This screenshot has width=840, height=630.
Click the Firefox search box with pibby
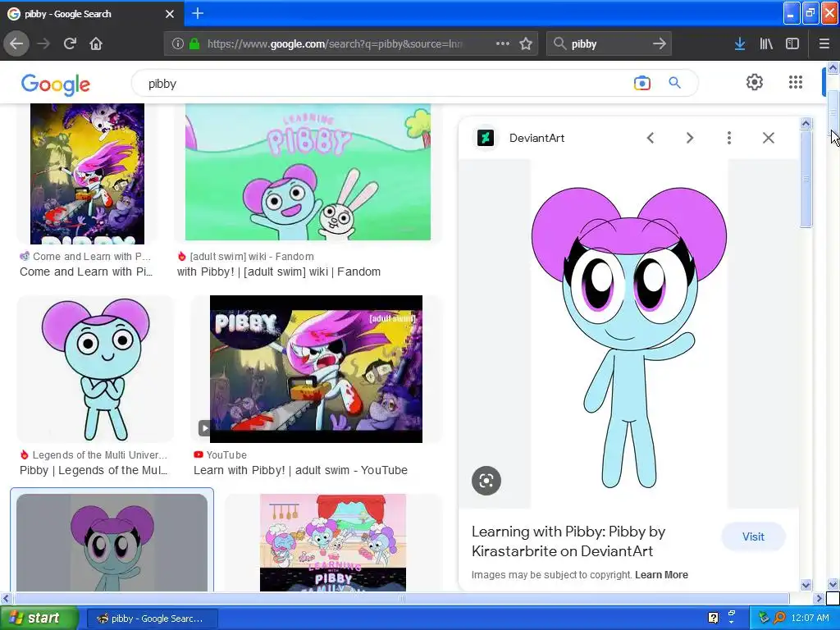point(608,44)
